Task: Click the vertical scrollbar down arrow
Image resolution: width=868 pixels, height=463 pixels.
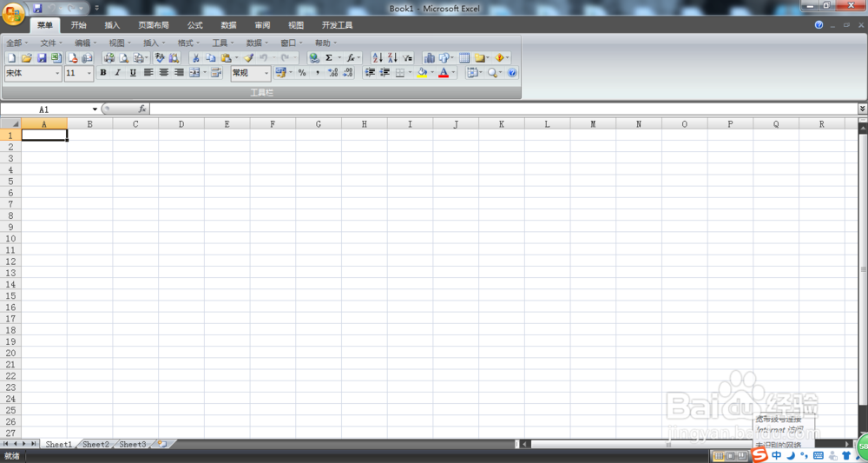Action: (x=863, y=432)
